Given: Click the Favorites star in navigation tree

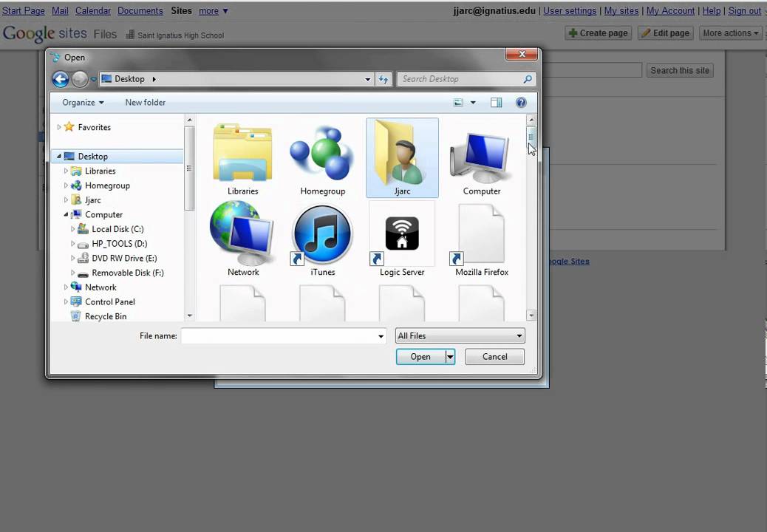Looking at the screenshot, I should click(x=69, y=127).
